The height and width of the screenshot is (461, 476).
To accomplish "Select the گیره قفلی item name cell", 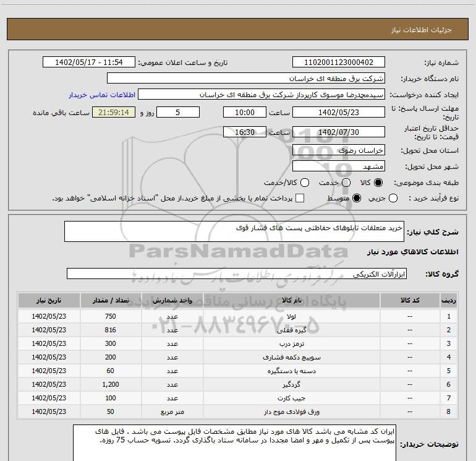I will [x=291, y=330].
